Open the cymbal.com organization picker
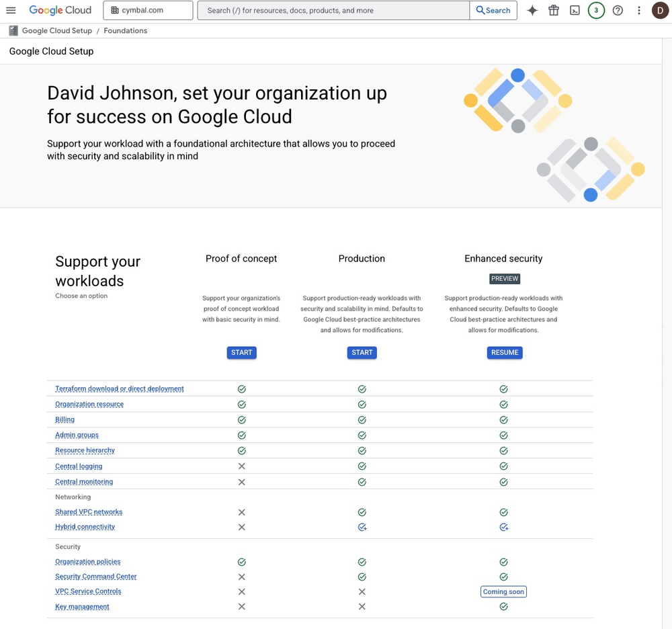672x629 pixels. (x=148, y=10)
